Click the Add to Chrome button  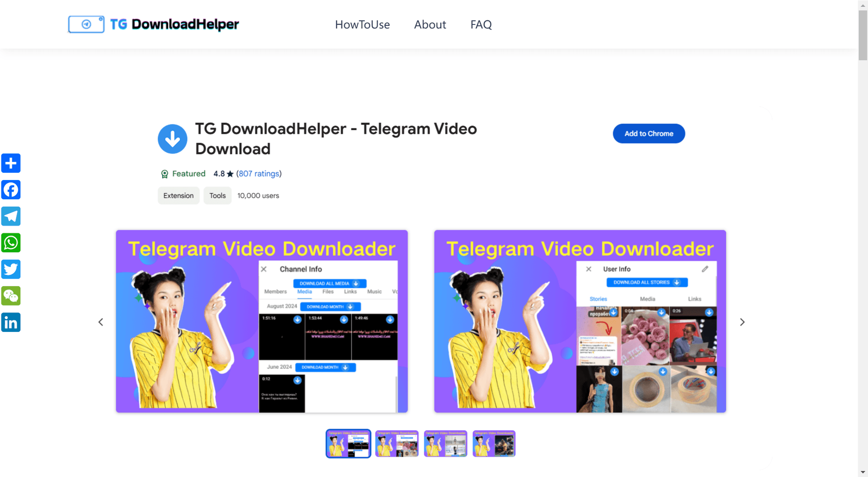[649, 134]
